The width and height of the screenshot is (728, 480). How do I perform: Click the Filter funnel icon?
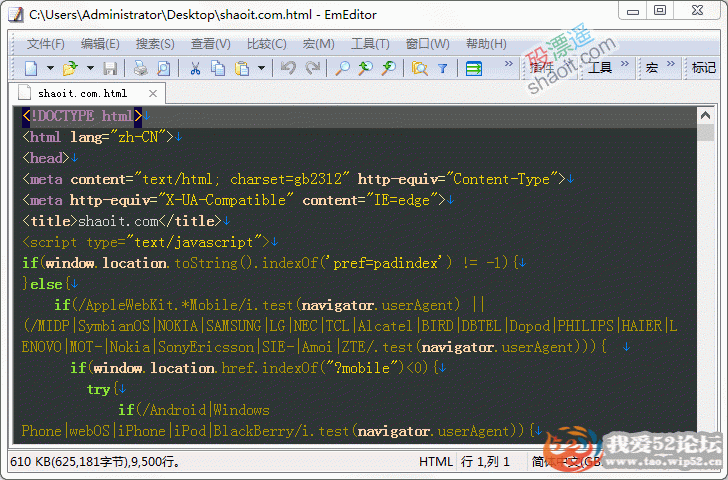(x=442, y=68)
